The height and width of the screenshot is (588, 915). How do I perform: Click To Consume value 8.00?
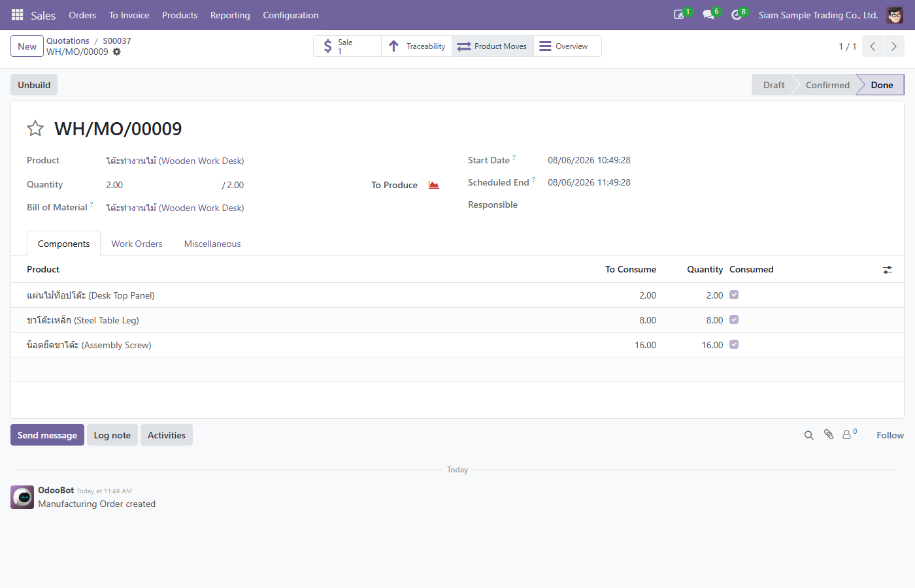pyautogui.click(x=648, y=320)
